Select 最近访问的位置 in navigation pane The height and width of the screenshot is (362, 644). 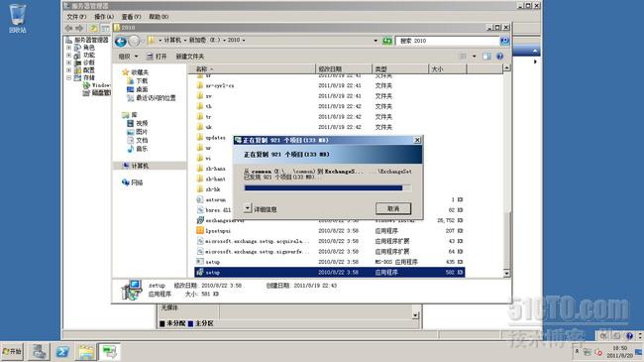click(152, 98)
